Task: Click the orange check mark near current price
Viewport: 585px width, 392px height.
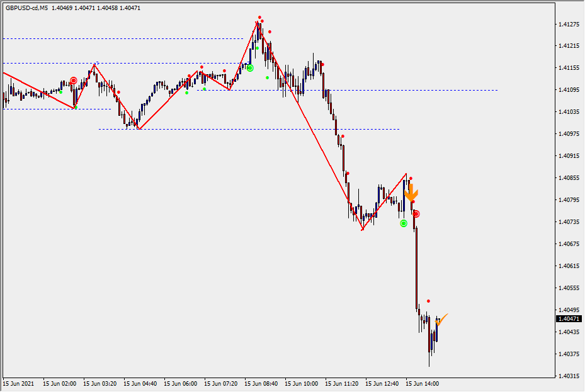Action: click(441, 320)
